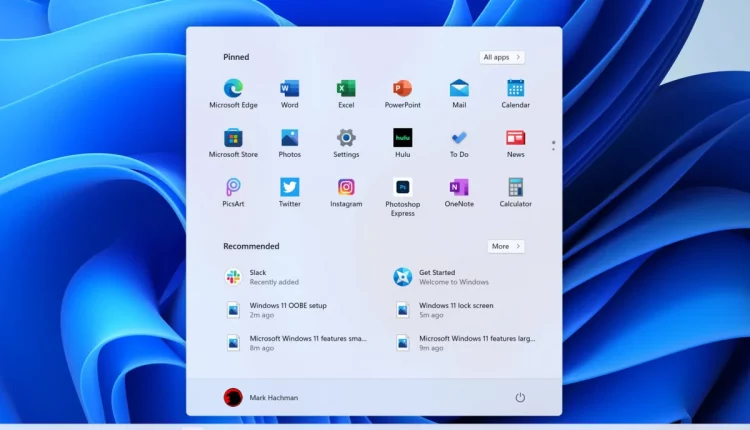The width and height of the screenshot is (750, 430).
Task: Open Mark Hachman user account menu
Action: 260,397
